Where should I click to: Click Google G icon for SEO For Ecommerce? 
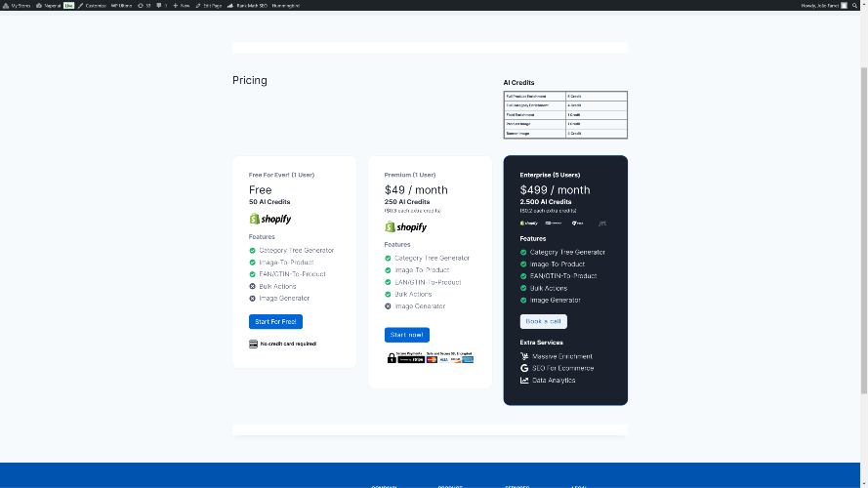click(524, 368)
